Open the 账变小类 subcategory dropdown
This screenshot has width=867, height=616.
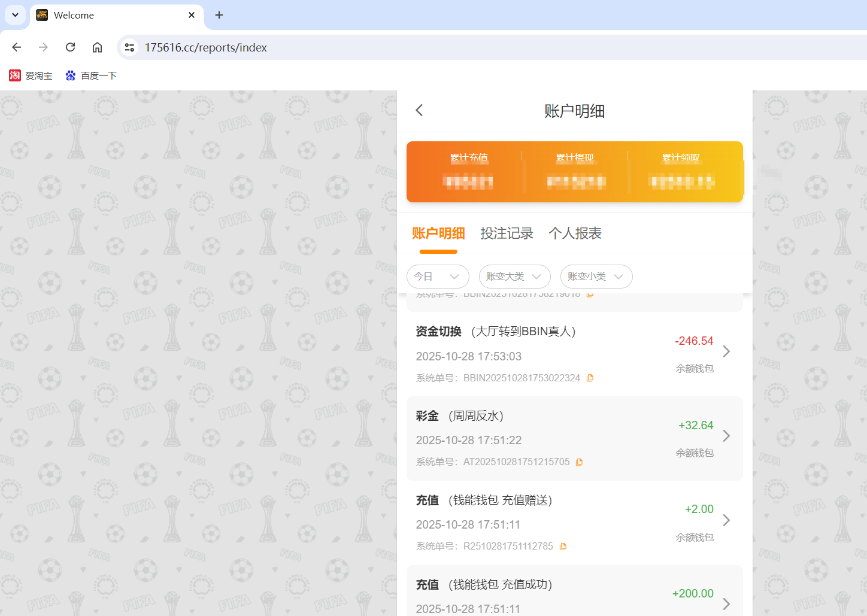pos(596,276)
